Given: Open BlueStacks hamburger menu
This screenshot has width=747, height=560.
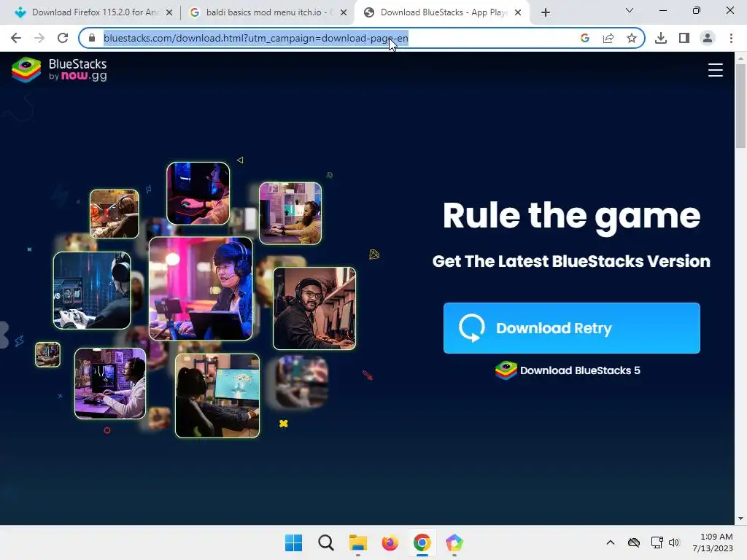Looking at the screenshot, I should click(715, 70).
